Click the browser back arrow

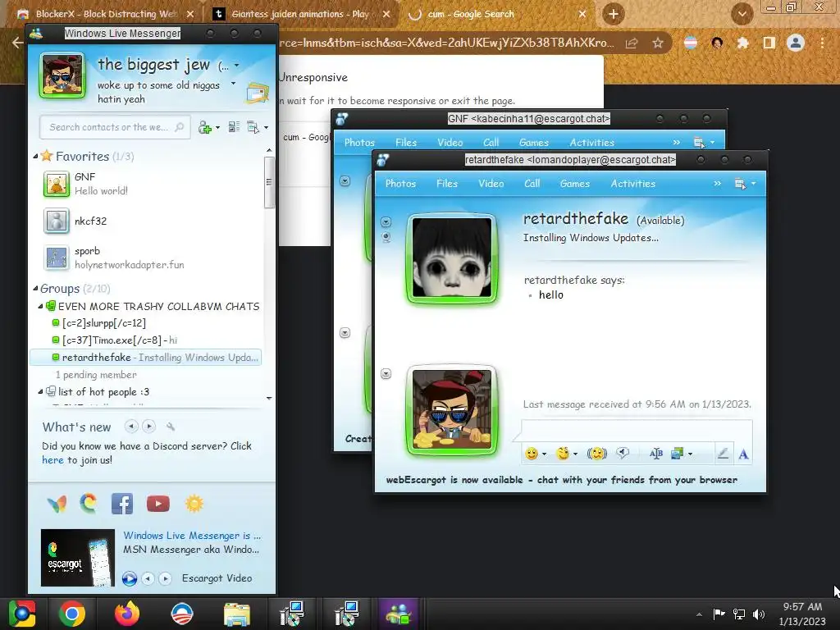point(17,43)
